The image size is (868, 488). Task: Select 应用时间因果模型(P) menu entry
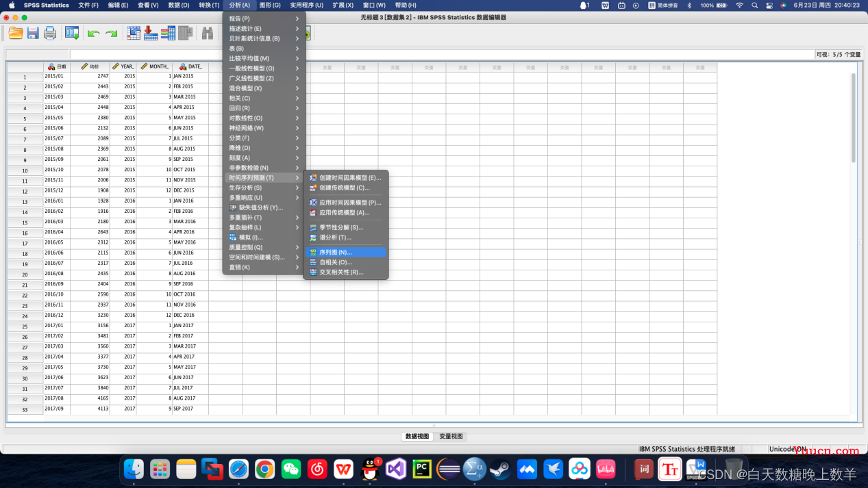pos(346,203)
